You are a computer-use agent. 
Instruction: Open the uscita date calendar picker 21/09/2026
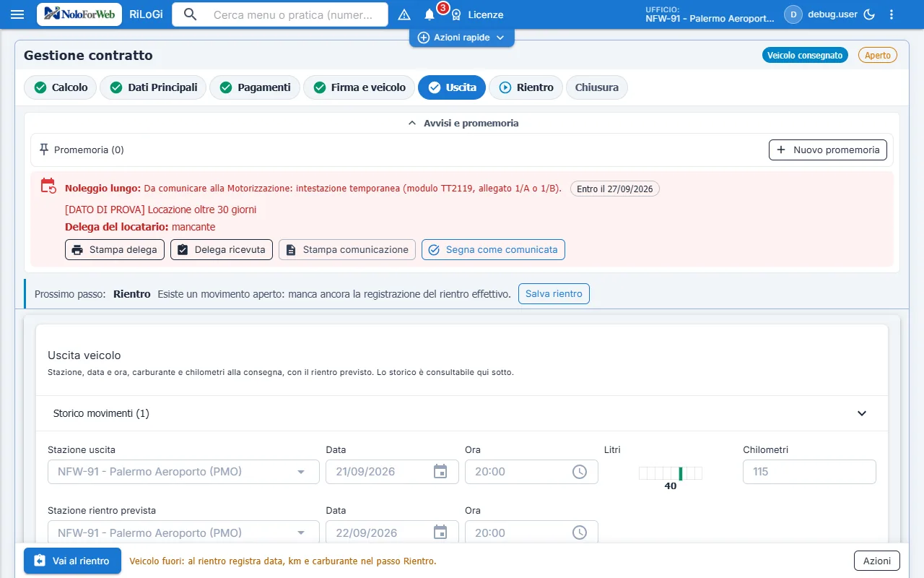[x=440, y=472]
